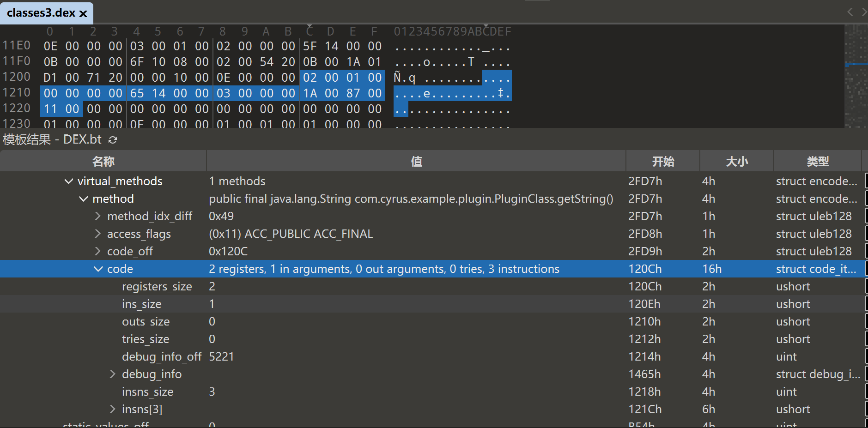Sort by the 大小 column header

(x=737, y=161)
